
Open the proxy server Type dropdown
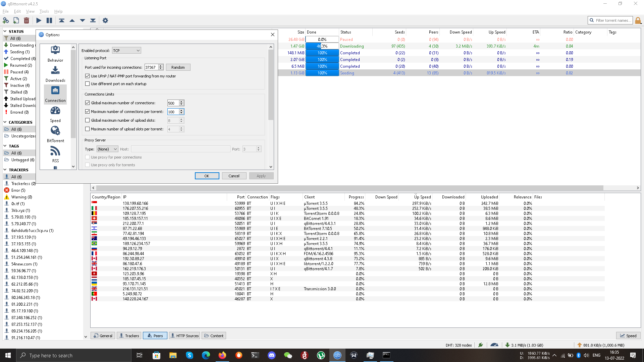107,149
